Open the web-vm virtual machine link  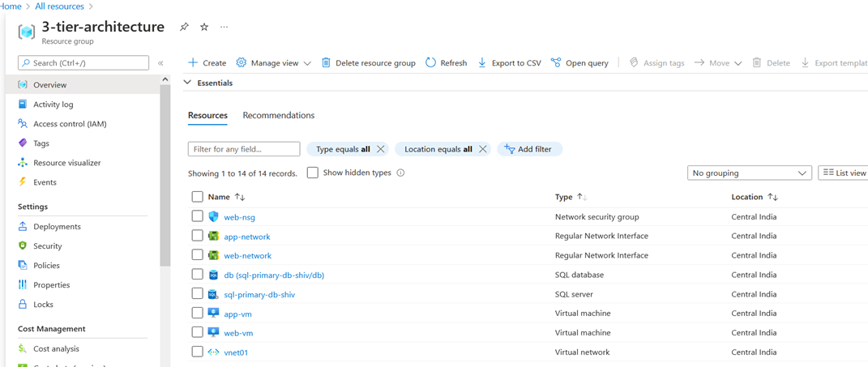(238, 333)
